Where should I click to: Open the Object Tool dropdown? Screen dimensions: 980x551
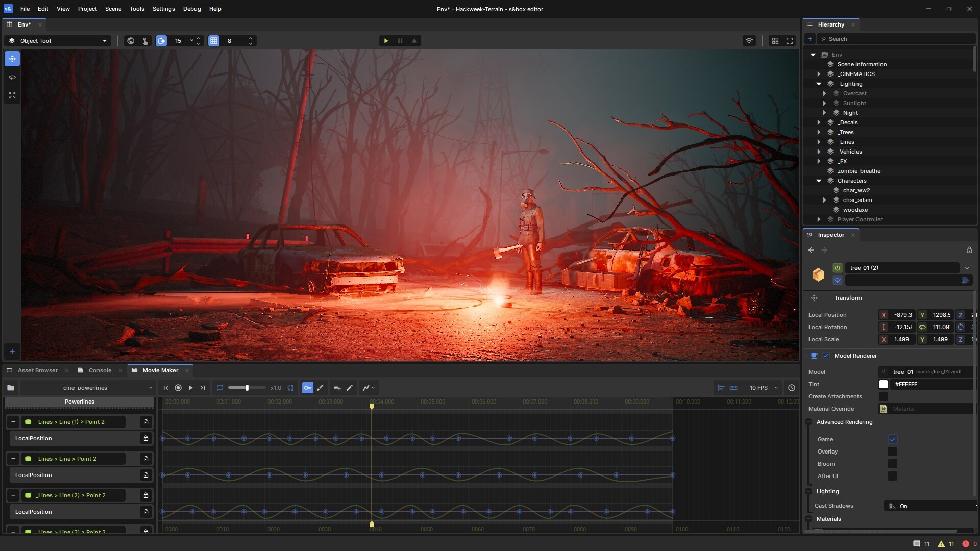pos(57,41)
